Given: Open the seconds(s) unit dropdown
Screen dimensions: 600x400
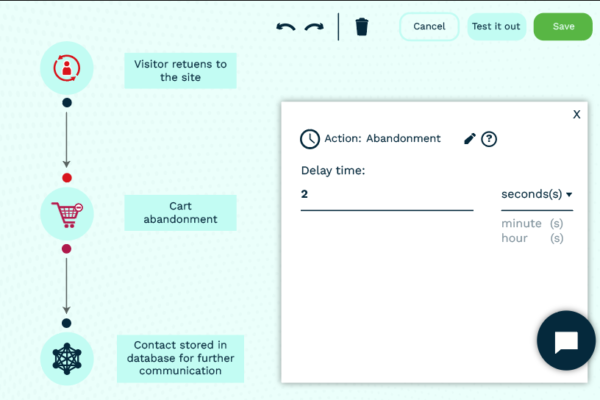Looking at the screenshot, I should [537, 194].
